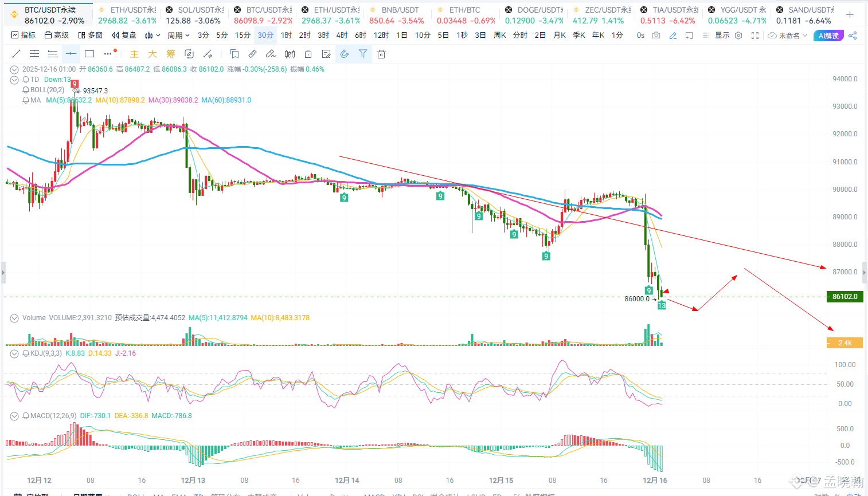868x496 pixels.
Task: Click the 主 marker icon
Action: (134, 54)
